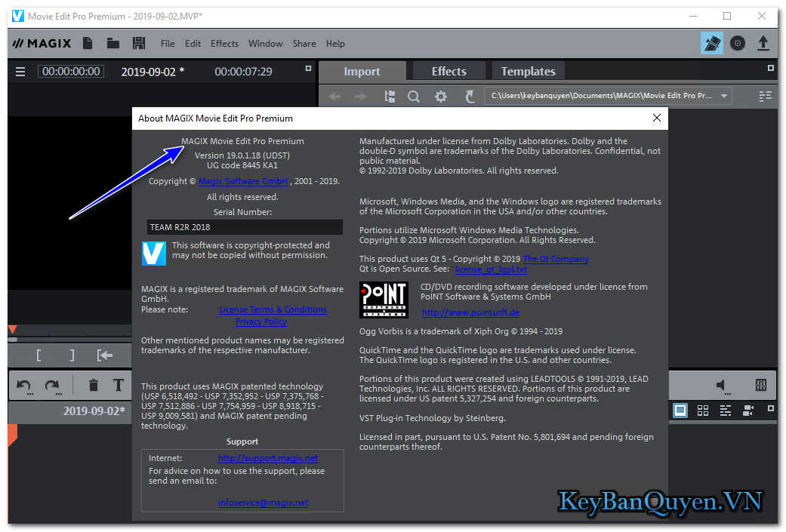The height and width of the screenshot is (532, 786).
Task: Click the speaker volume icon
Action: [721, 385]
